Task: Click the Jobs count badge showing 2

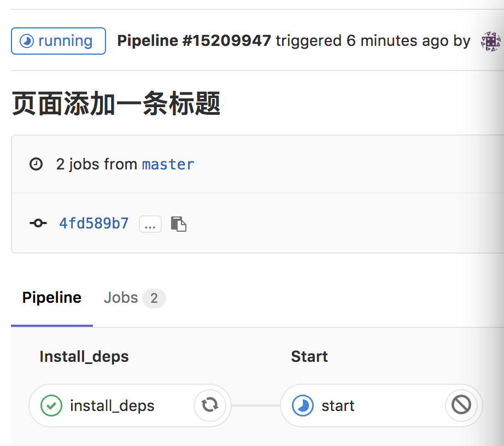Action: [x=154, y=298]
